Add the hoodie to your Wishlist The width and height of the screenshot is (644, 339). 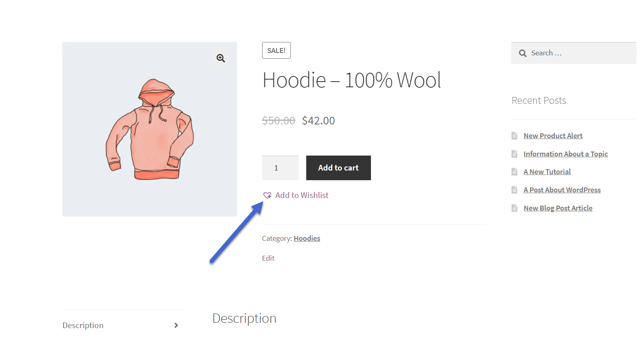[301, 195]
